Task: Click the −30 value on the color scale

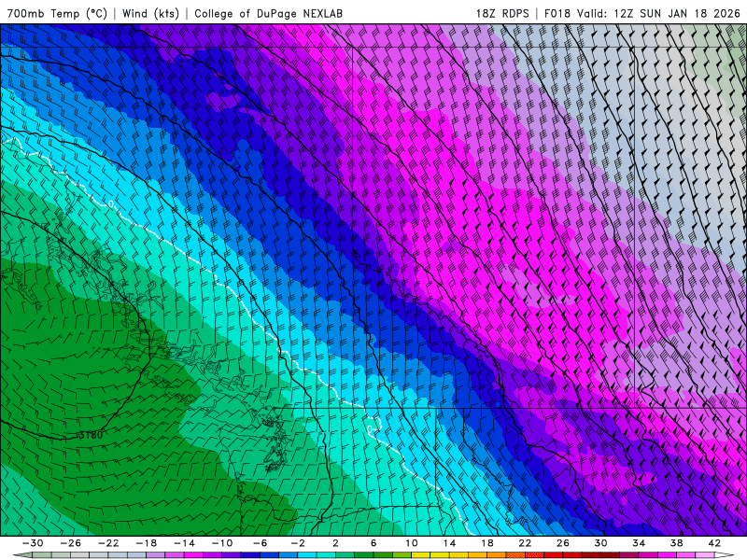Action: click(x=33, y=543)
